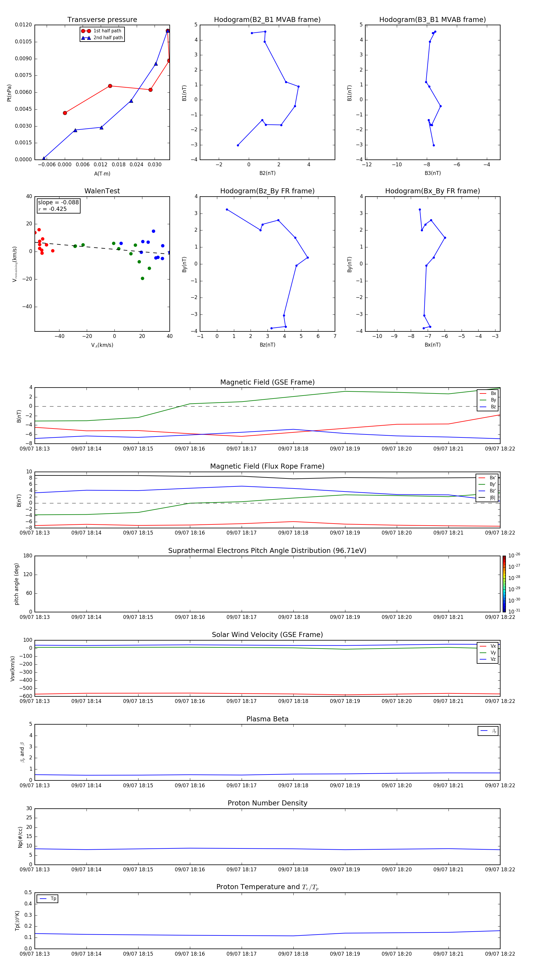The width and height of the screenshot is (535, 980).
Task: Click the 'Hodogram(Bz_By FR frame)' title
Action: [x=267, y=191]
